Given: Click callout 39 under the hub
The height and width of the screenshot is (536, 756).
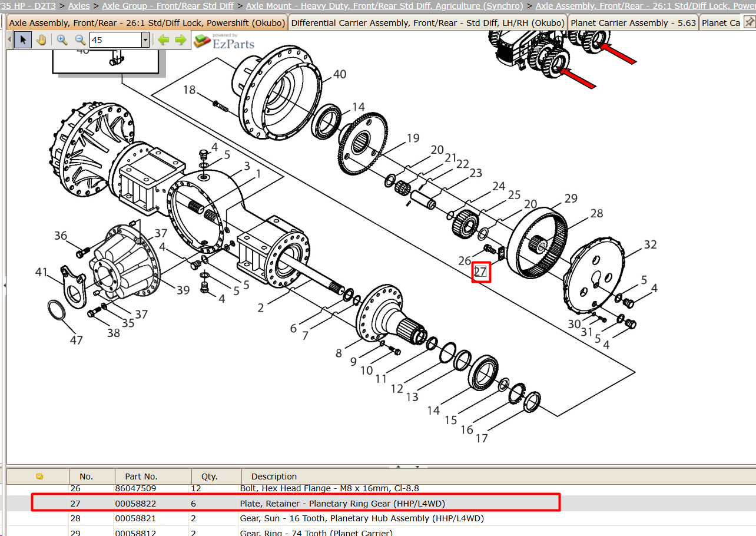Looking at the screenshot, I should 183,290.
